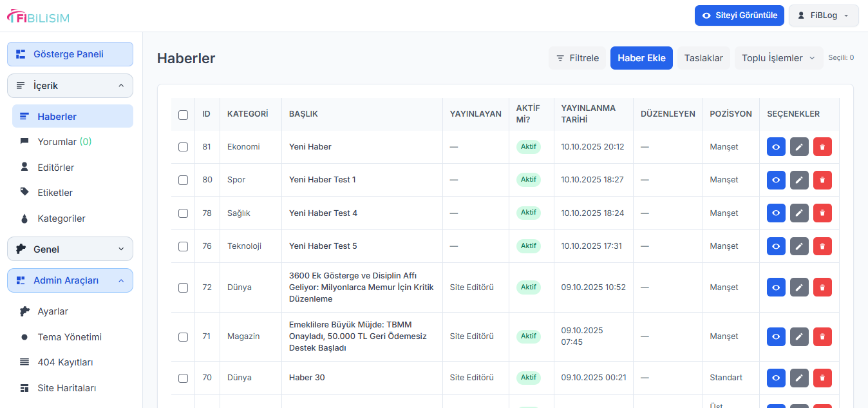This screenshot has height=408, width=868.
Task: Edit 'Yeni Haber Test 4' entry
Action: (799, 213)
